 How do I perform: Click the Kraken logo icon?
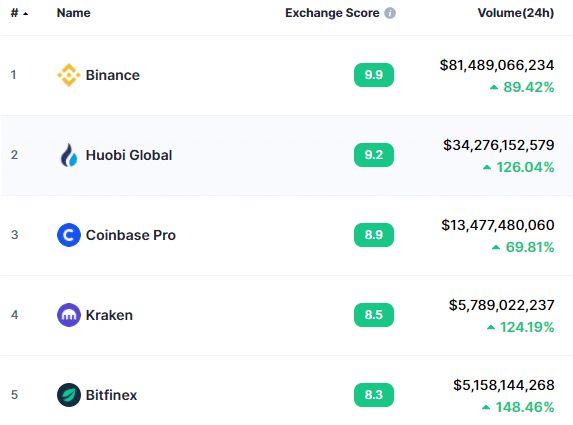69,315
